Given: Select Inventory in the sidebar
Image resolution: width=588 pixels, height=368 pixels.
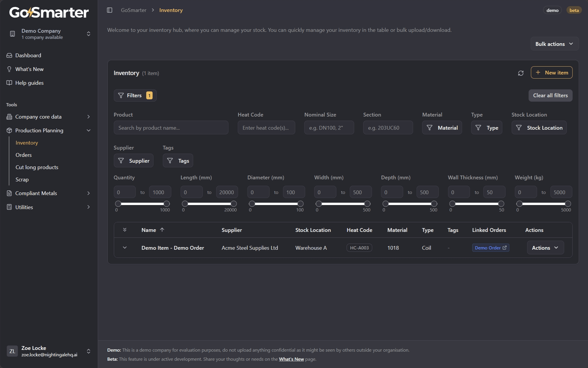Looking at the screenshot, I should [x=27, y=143].
